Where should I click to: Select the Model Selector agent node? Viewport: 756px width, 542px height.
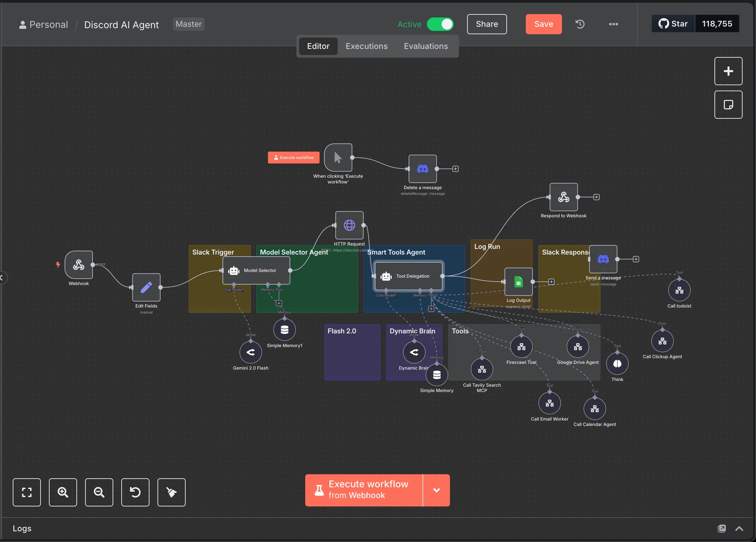click(x=256, y=270)
